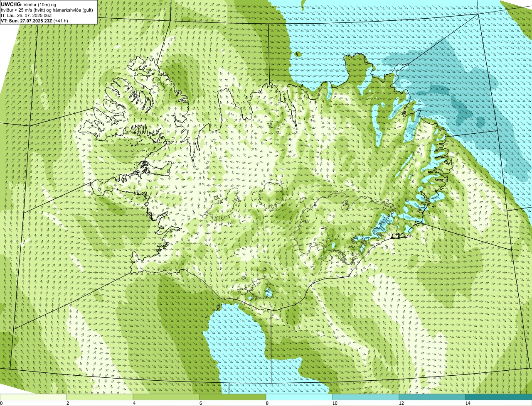Click the legend label '10'
The width and height of the screenshot is (532, 406).
click(335, 403)
